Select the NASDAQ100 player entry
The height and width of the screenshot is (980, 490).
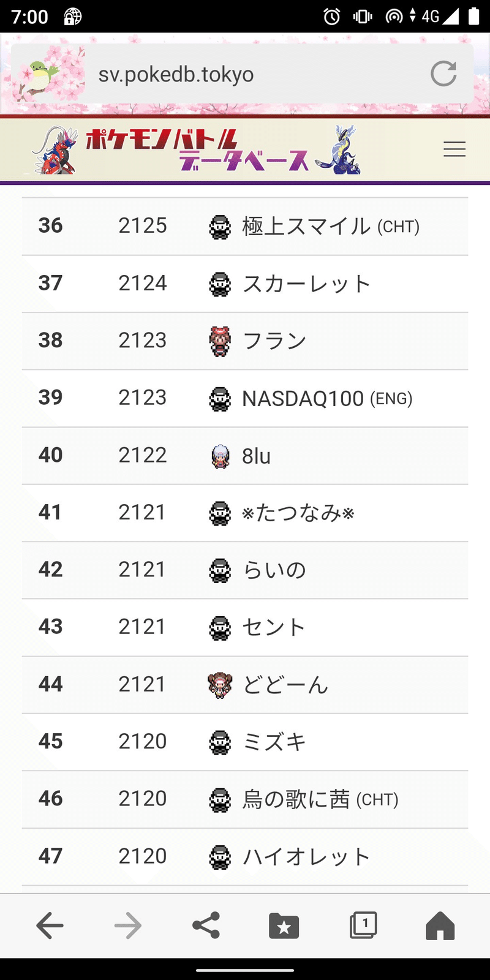pos(303,399)
